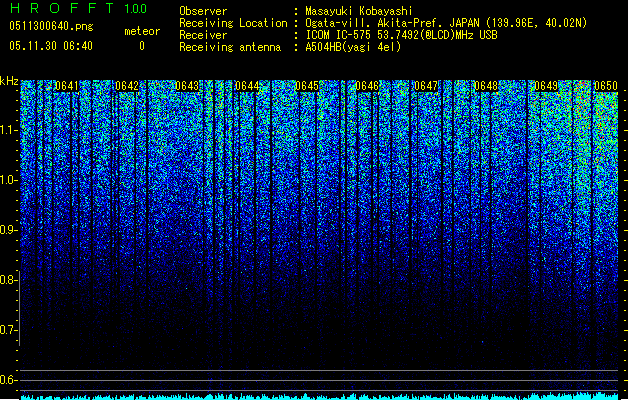Click the 1.1 kHz axis tick label
The width and height of the screenshot is (629, 400).
[9, 130]
